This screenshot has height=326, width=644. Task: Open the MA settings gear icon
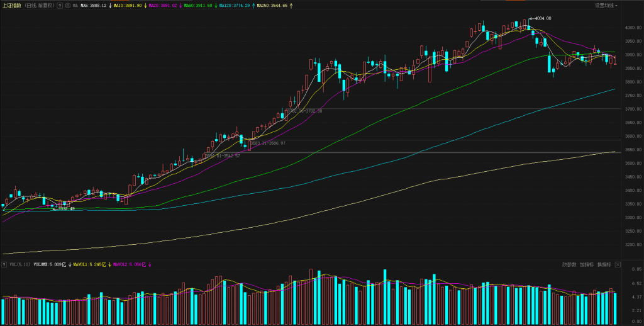coord(67,5)
